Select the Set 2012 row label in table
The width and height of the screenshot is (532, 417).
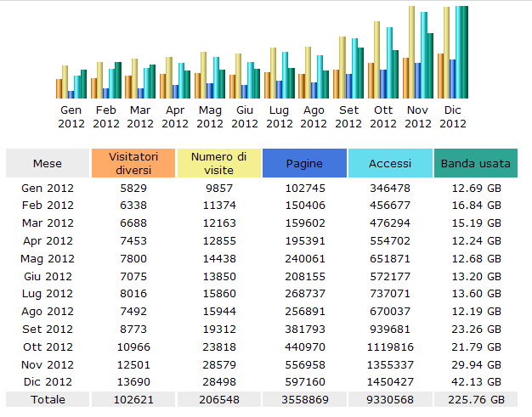(48, 330)
